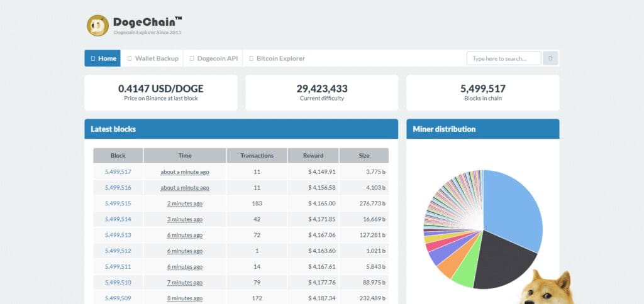Click the Latest blocks panel header
This screenshot has height=304, width=644.
pos(241,129)
